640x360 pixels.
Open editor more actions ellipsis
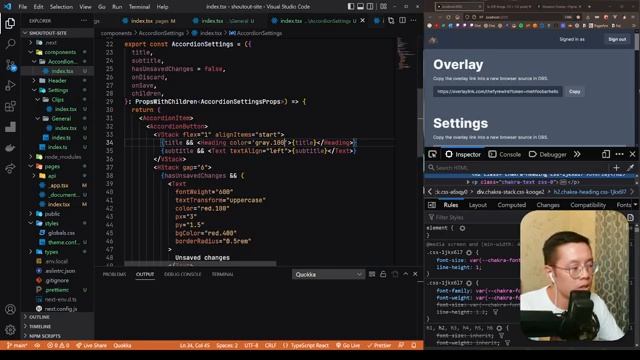coord(413,20)
